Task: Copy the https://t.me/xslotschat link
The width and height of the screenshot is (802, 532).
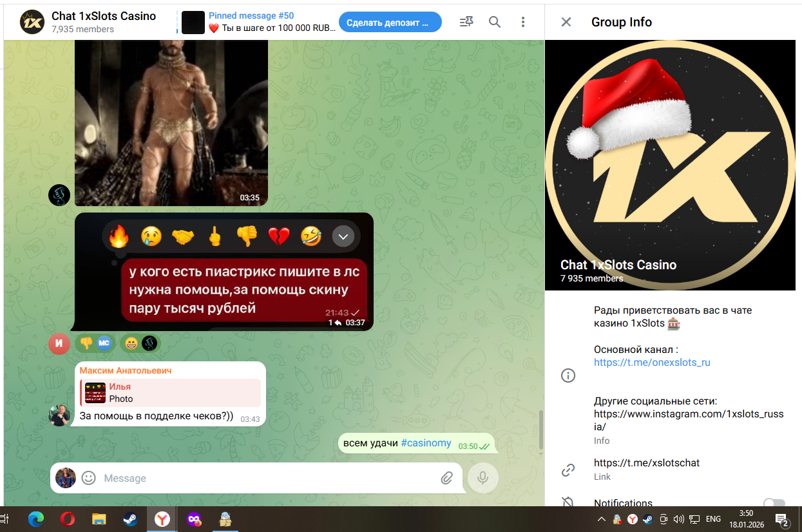Action: pyautogui.click(x=647, y=462)
